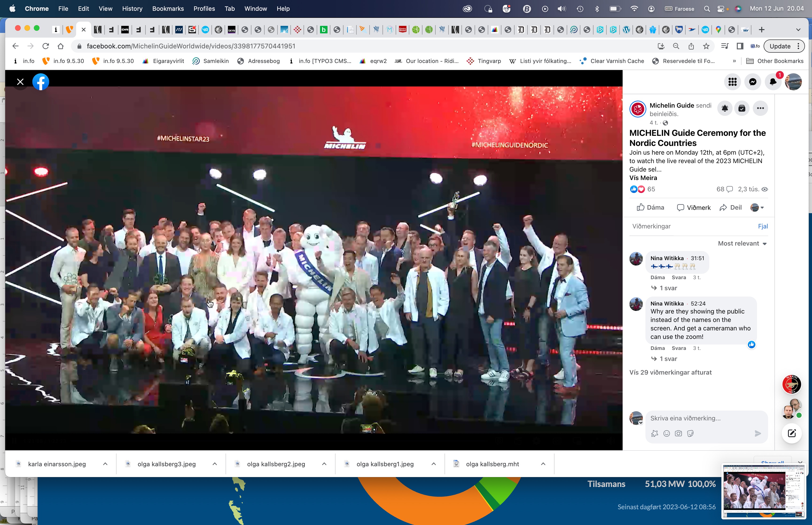
Task: Go to the Chrome home page
Action: point(61,46)
